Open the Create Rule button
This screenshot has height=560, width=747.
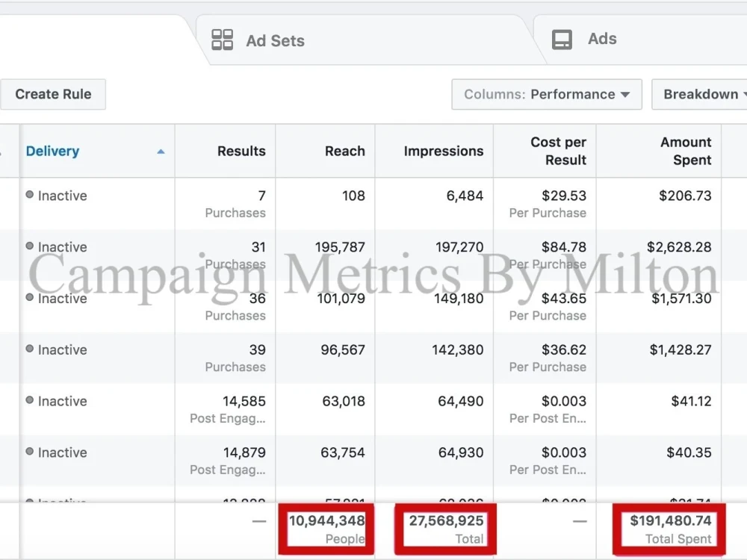(52, 94)
